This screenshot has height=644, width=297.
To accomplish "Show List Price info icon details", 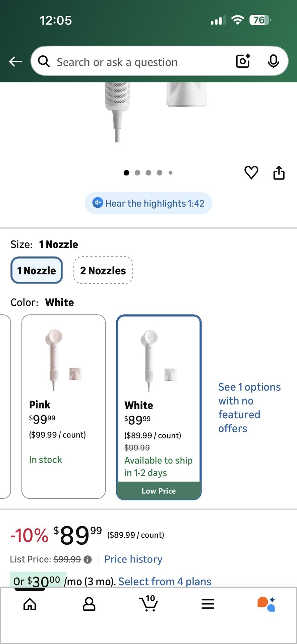I will 88,559.
